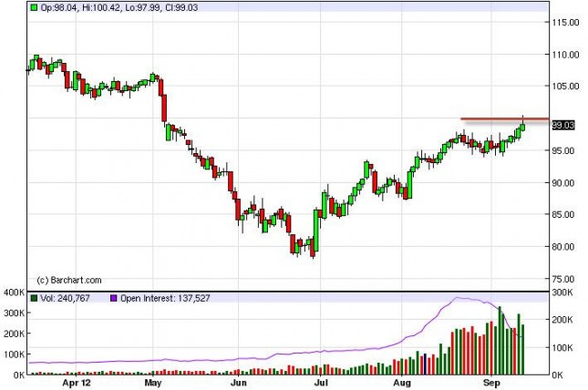
Task: Select the 'Hi:100.42' high value text
Action: click(x=101, y=7)
